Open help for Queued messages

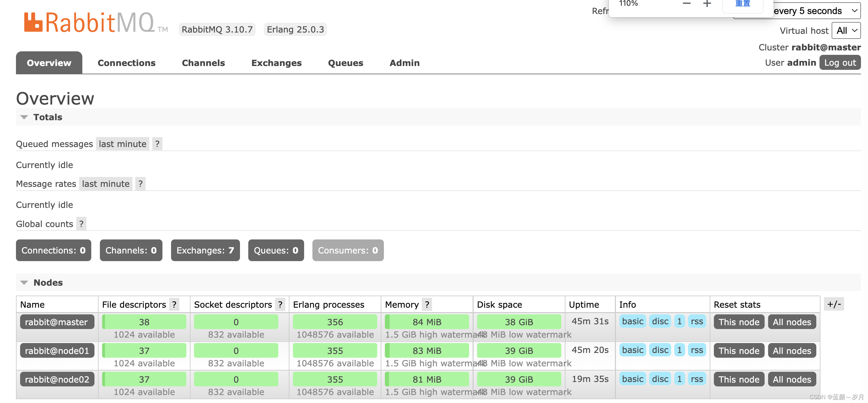[x=157, y=144]
